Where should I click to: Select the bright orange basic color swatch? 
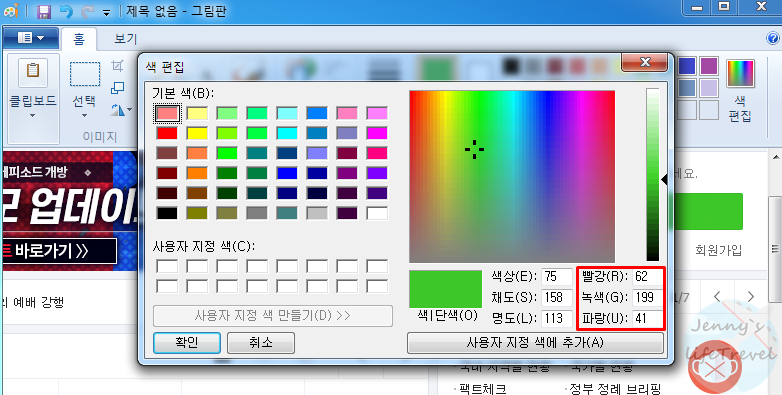(197, 173)
